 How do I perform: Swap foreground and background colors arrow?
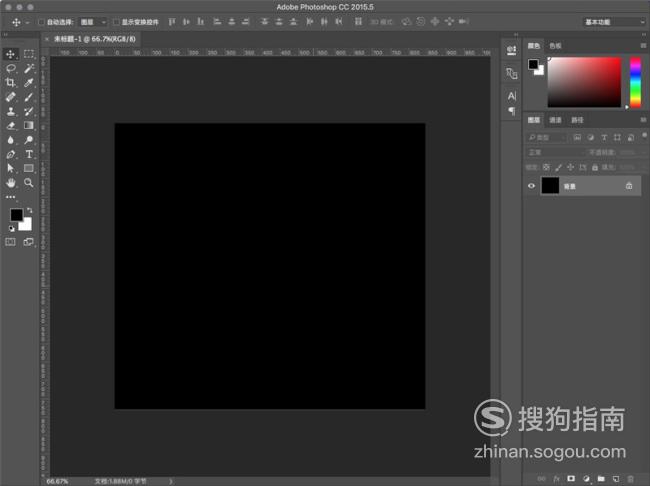[x=29, y=210]
